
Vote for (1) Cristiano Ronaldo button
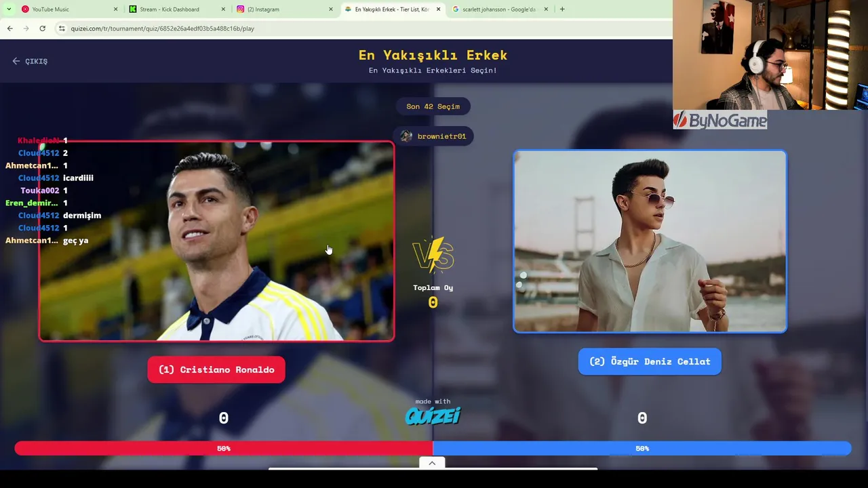pos(216,369)
